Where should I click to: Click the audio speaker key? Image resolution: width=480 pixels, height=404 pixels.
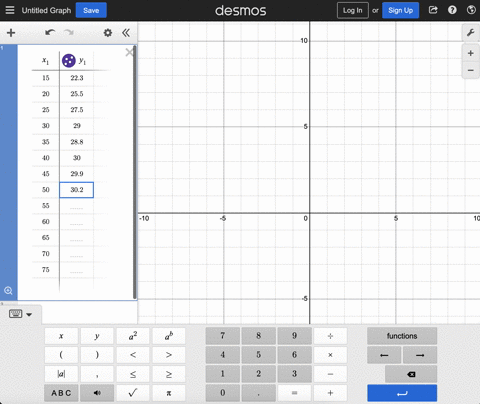[x=97, y=393]
